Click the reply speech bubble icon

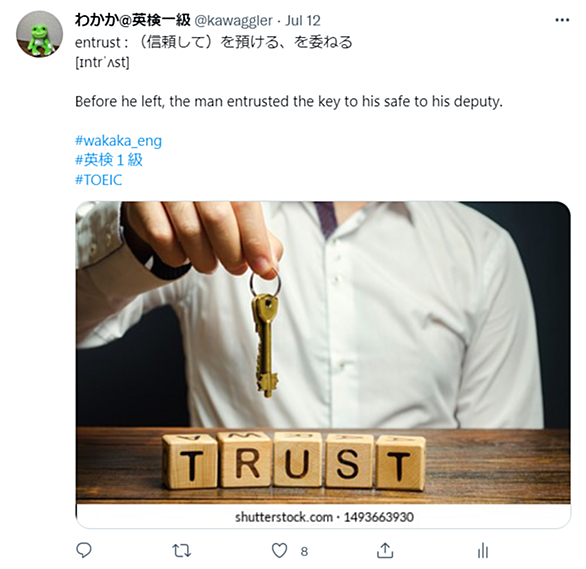84,550
